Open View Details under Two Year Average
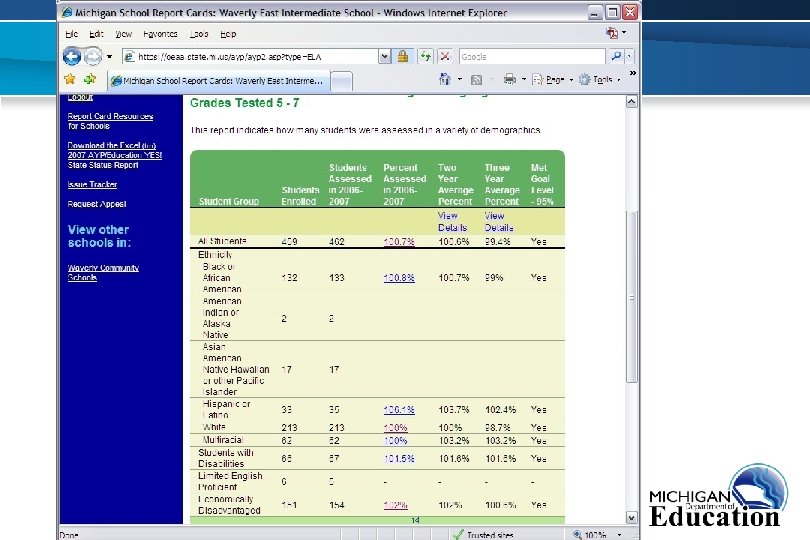Screen dimensions: 810x540 coord(453,222)
